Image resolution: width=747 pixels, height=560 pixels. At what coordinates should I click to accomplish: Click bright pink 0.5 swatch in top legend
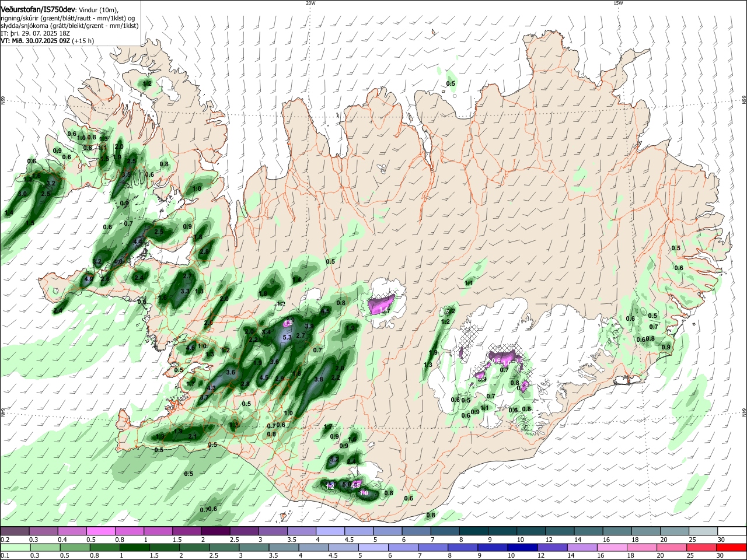(x=100, y=531)
